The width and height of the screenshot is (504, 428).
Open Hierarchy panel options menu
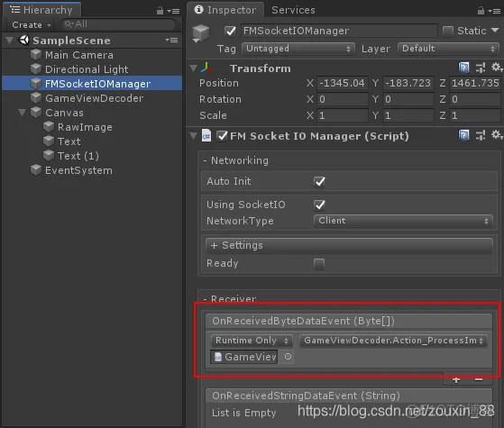point(174,11)
